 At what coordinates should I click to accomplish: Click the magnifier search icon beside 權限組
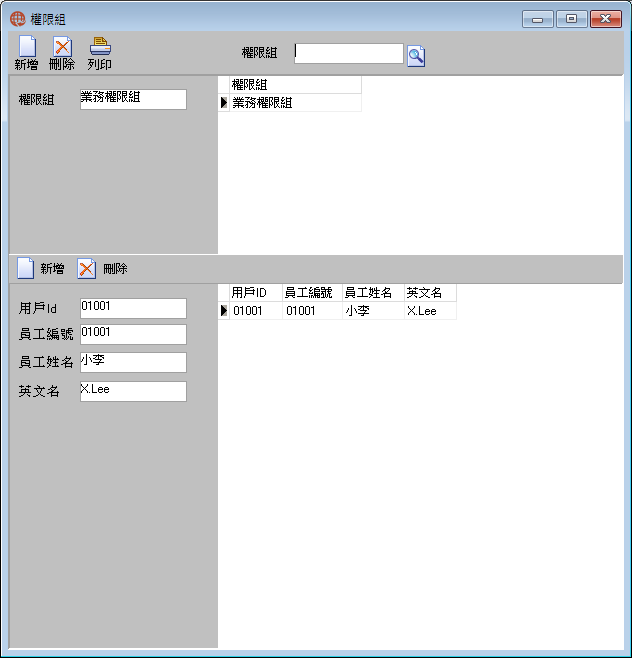(416, 56)
